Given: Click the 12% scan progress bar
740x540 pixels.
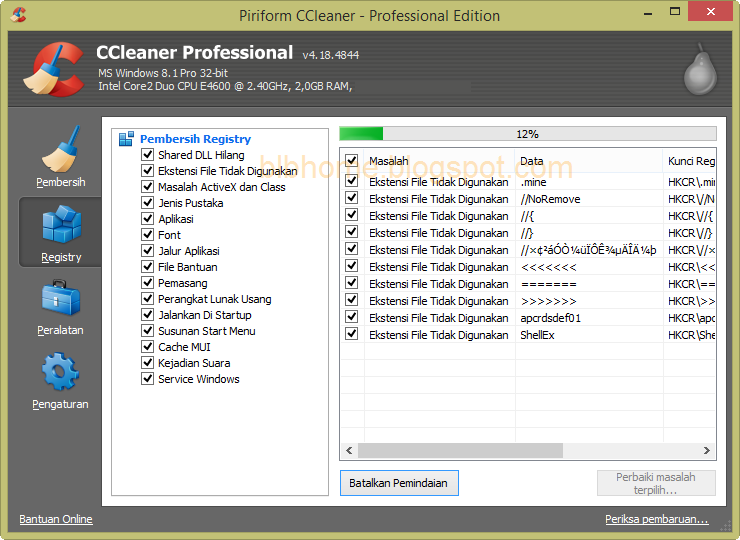Looking at the screenshot, I should click(x=528, y=134).
